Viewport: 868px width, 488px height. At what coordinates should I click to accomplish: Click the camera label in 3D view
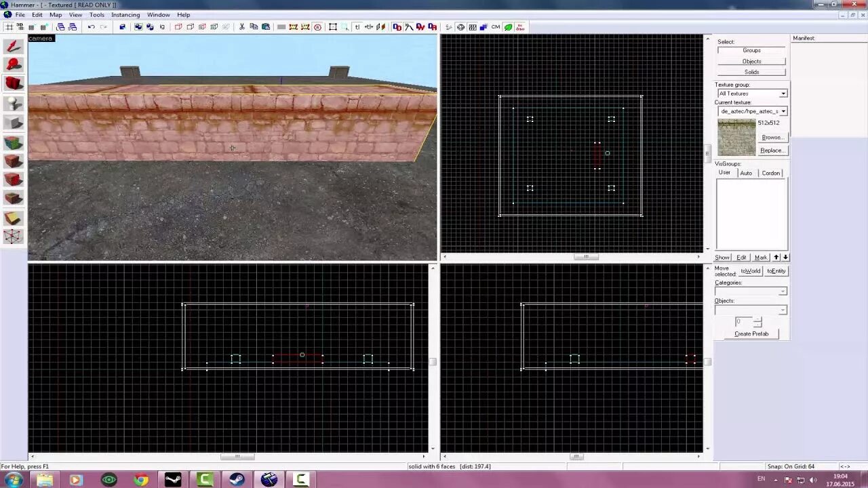coord(41,39)
